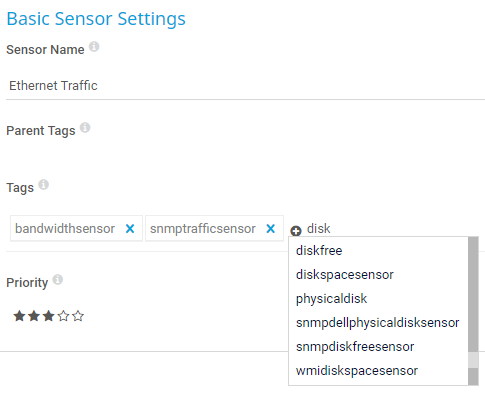Click the Tags info icon
485x396 pixels.
[43, 185]
